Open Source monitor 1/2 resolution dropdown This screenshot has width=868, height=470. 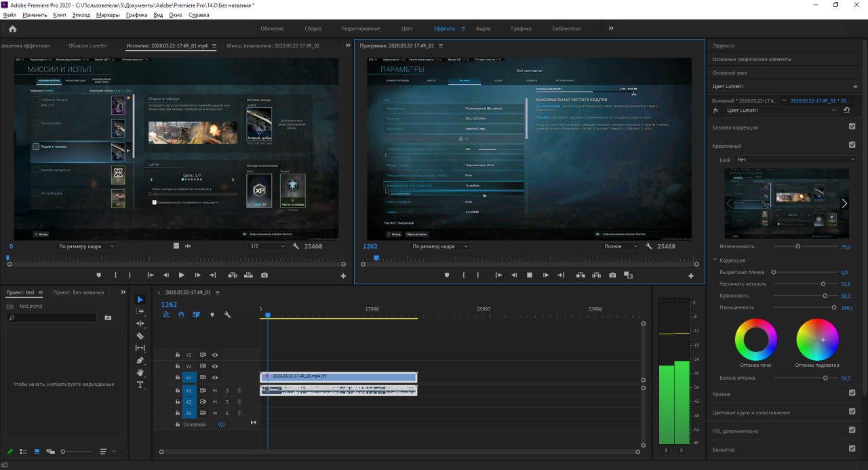pos(268,246)
